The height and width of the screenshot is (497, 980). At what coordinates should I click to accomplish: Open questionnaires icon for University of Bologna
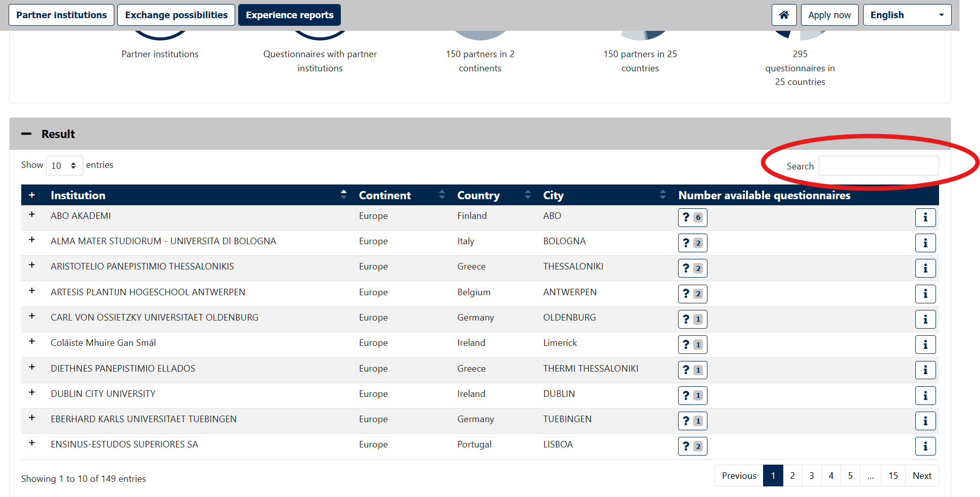pos(692,243)
